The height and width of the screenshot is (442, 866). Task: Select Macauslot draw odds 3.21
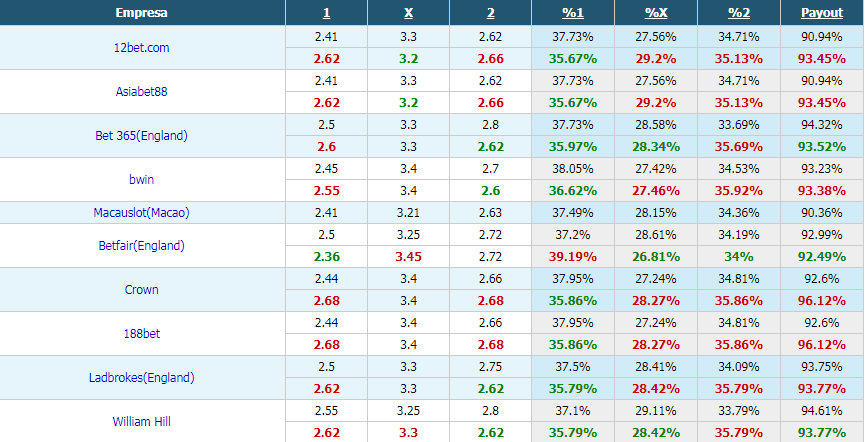pyautogui.click(x=408, y=213)
